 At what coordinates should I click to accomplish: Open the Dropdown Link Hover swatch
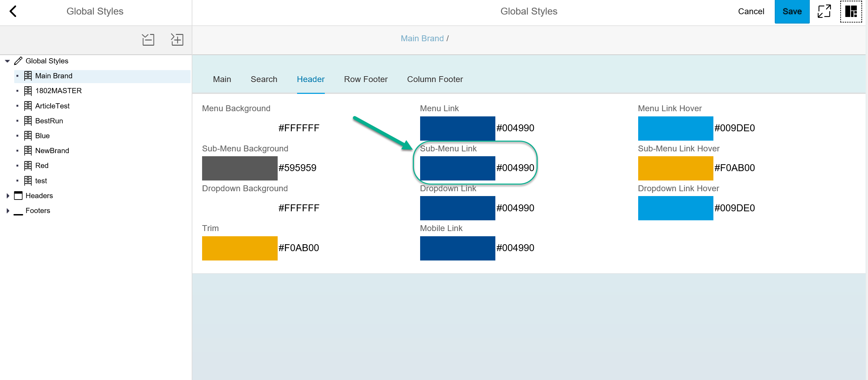point(676,208)
